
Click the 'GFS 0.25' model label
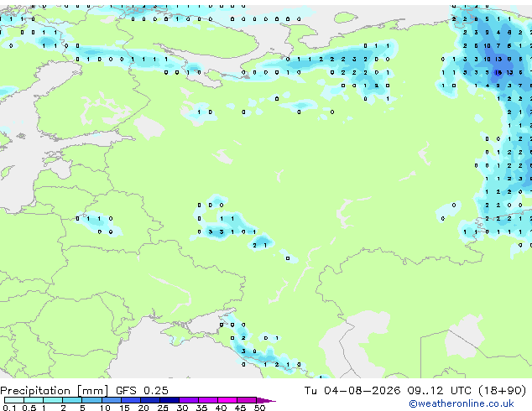coord(142,391)
